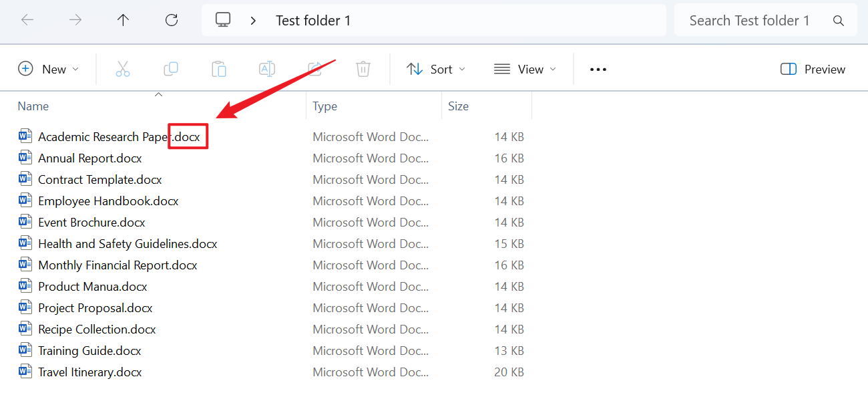The height and width of the screenshot is (397, 868).
Task: Open the See more ellipsis menu
Action: 598,69
